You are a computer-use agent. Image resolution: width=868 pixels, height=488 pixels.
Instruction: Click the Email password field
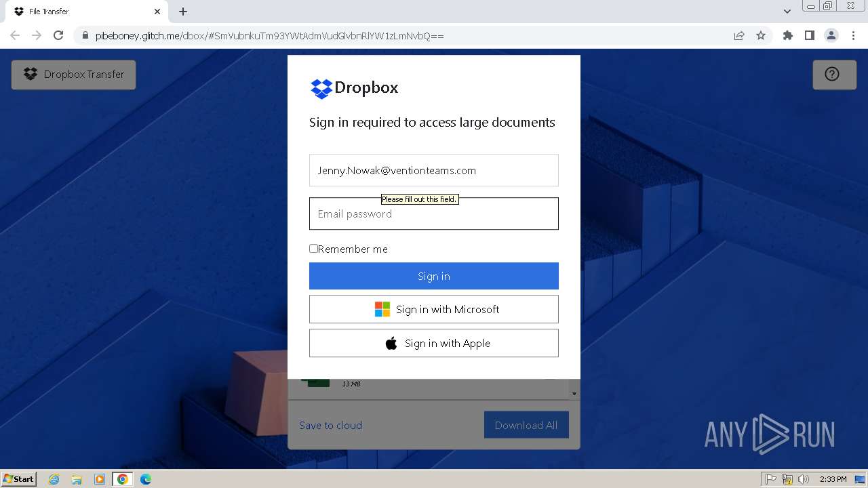(x=434, y=213)
